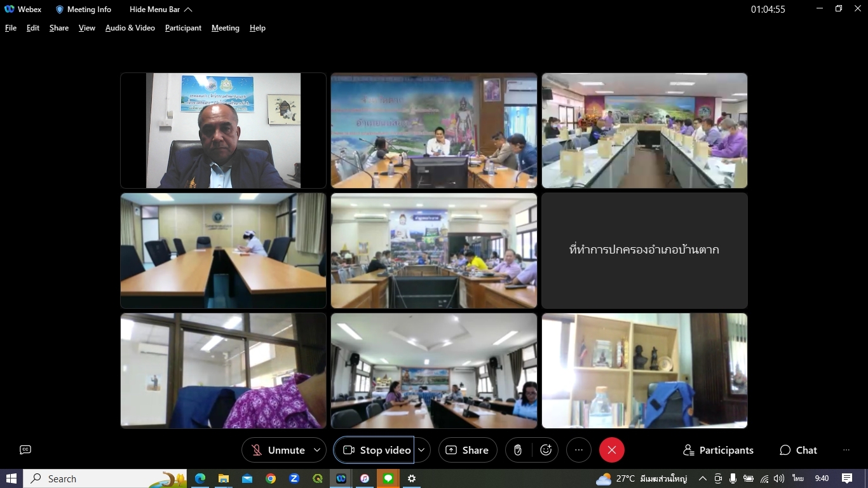The height and width of the screenshot is (488, 868).
Task: Open Microsoft Edge from taskbar
Action: [x=200, y=478]
